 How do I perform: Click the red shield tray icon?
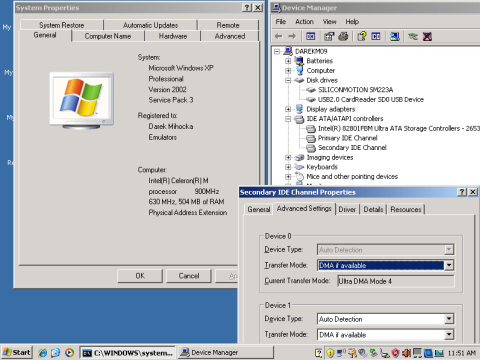(395, 353)
